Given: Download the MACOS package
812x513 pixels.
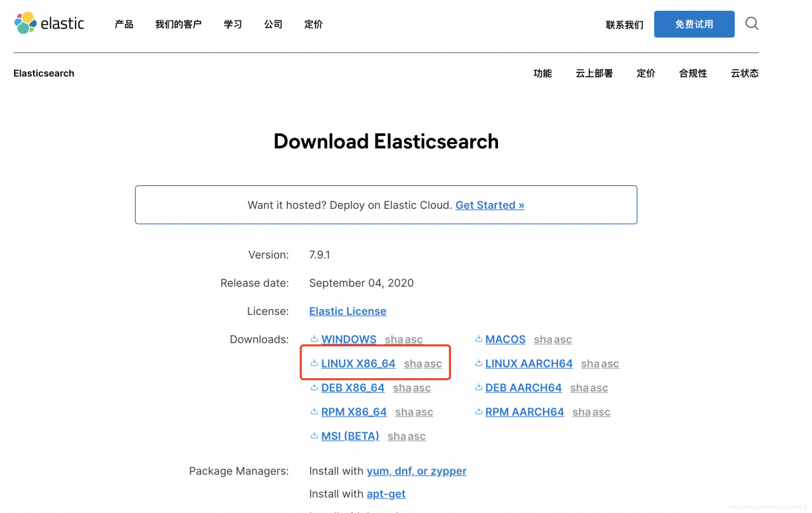Looking at the screenshot, I should click(506, 339).
